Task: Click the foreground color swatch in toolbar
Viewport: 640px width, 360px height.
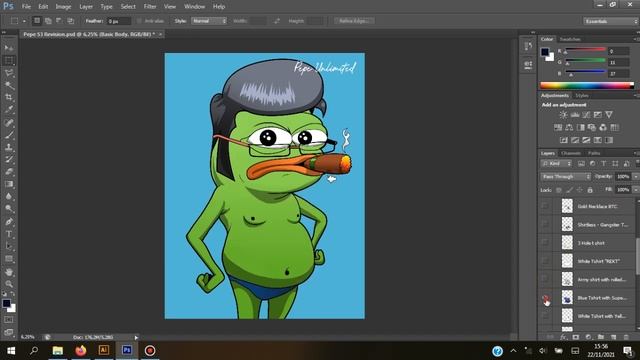Action: (6, 303)
